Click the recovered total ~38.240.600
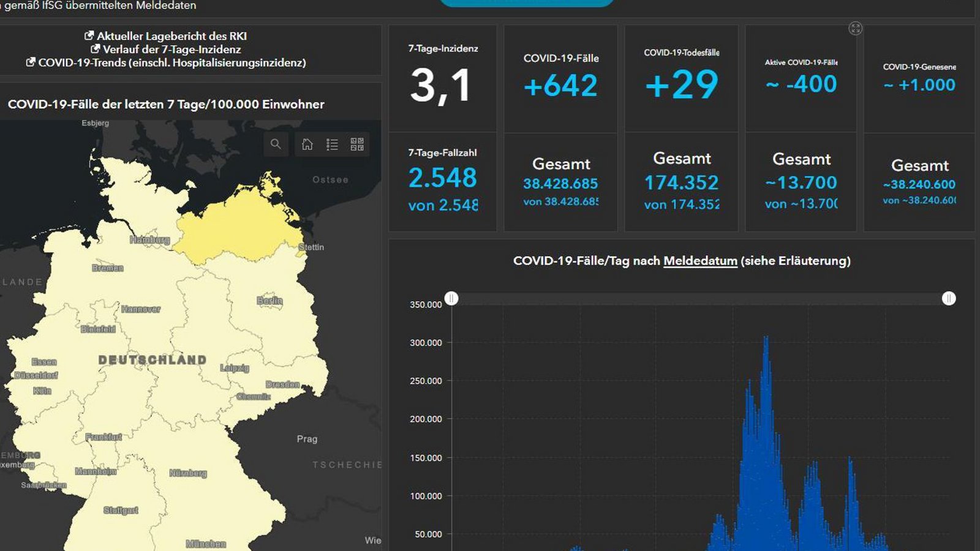Image resolution: width=980 pixels, height=551 pixels. pyautogui.click(x=919, y=184)
